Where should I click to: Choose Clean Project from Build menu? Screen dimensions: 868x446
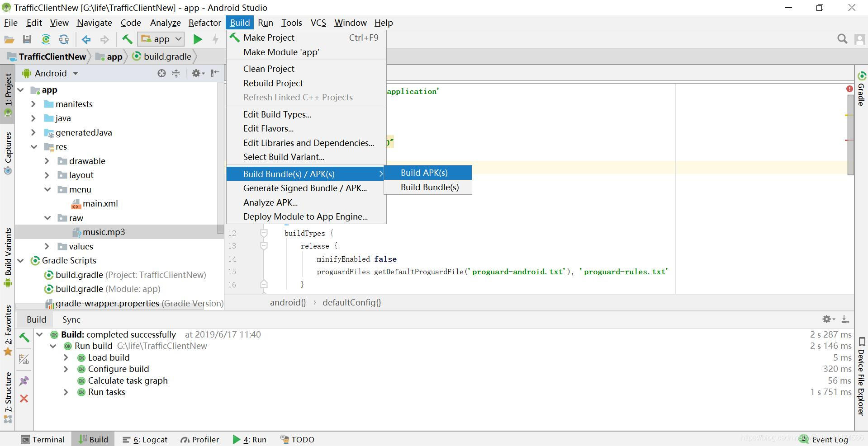[x=306, y=69]
